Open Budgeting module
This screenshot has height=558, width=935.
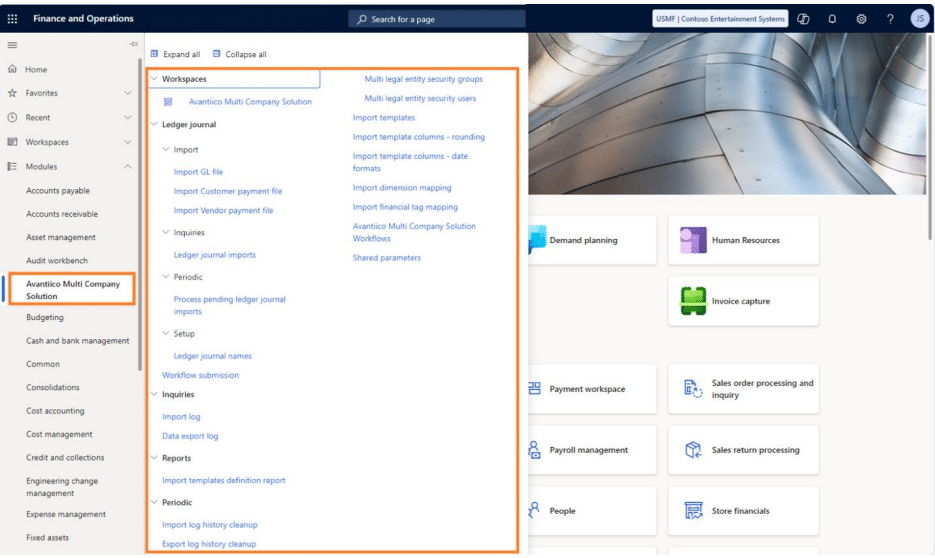45,317
